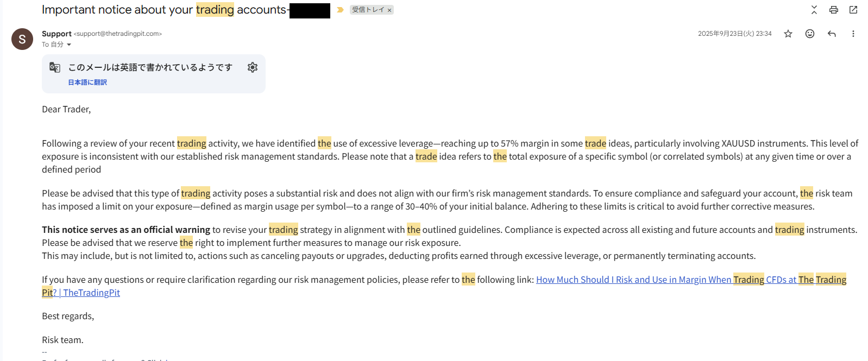Click the 受信トレイ inbox label chip
Image resolution: width=868 pixels, height=361 pixels.
pyautogui.click(x=368, y=10)
